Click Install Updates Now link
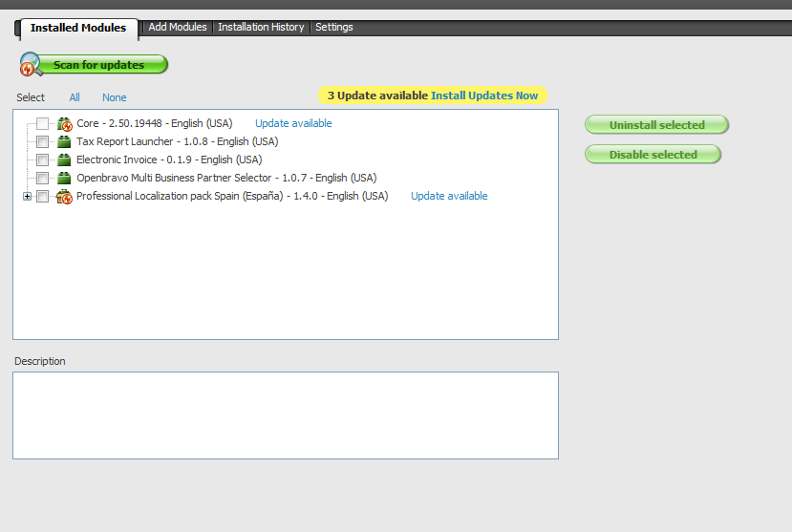The image size is (792, 532). (484, 96)
